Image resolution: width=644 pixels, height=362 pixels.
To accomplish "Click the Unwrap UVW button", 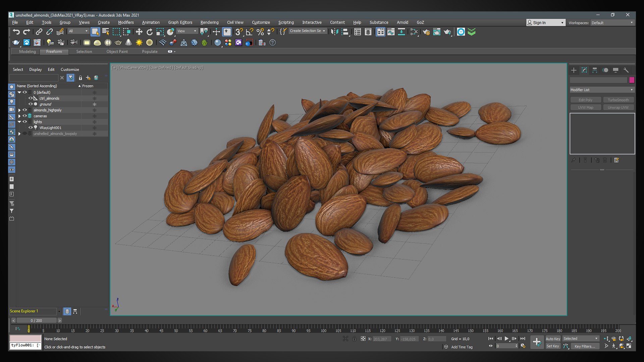I will click(618, 108).
